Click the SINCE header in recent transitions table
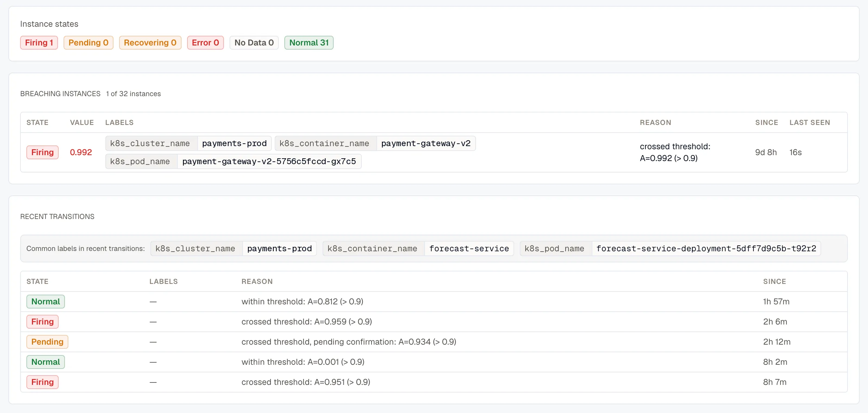This screenshot has height=413, width=868. tap(774, 281)
